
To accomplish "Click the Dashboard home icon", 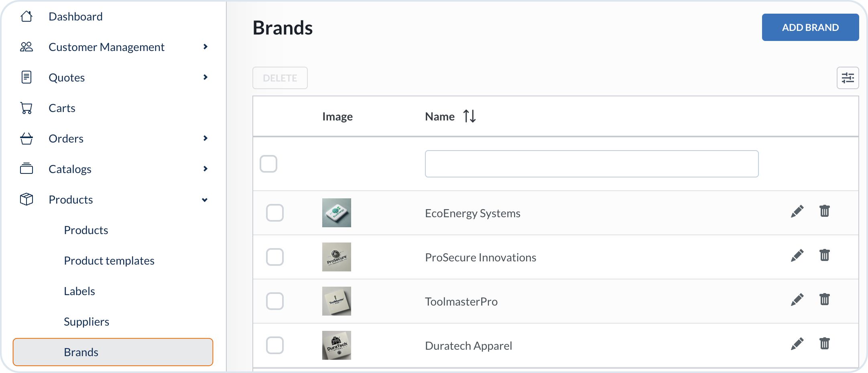I will pos(26,16).
